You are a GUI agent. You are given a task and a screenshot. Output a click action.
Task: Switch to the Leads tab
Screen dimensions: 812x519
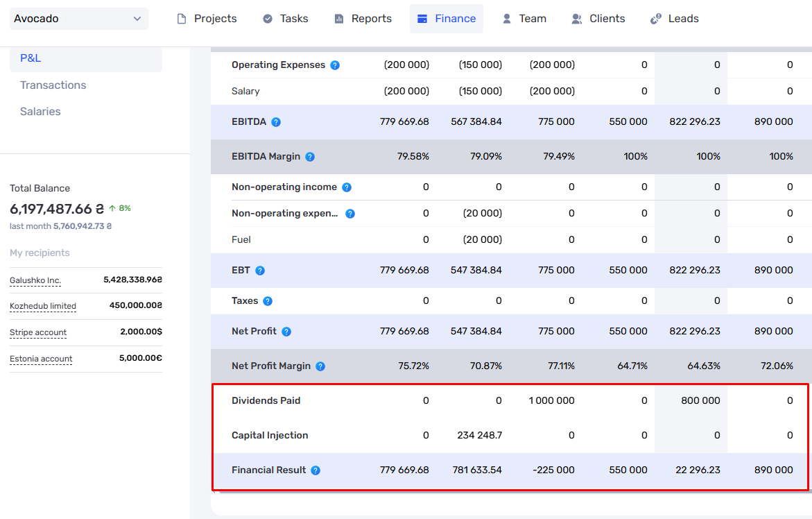[674, 19]
